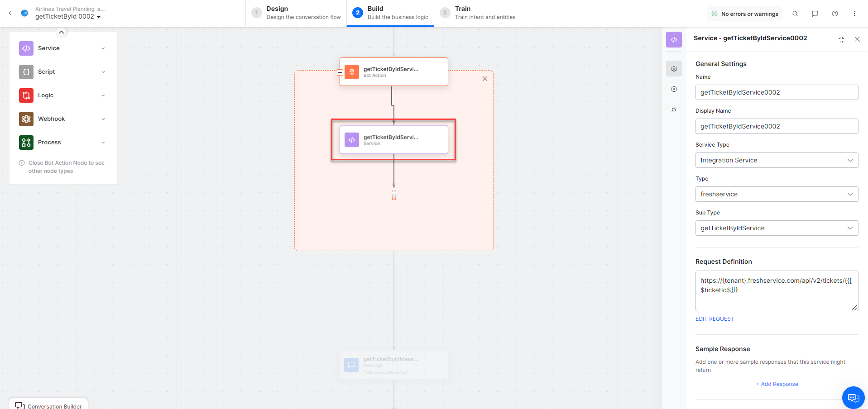Click the search icon in top bar
The height and width of the screenshot is (409, 868).
coord(795,14)
